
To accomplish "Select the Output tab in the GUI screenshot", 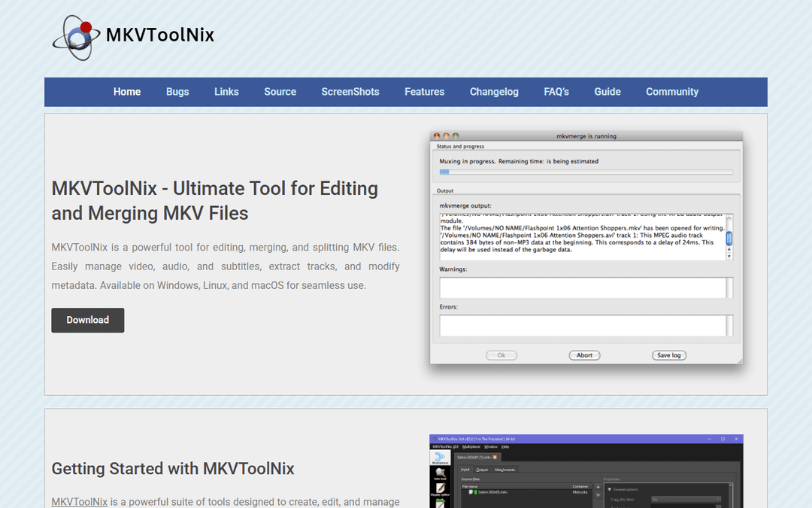I will pos(482,470).
